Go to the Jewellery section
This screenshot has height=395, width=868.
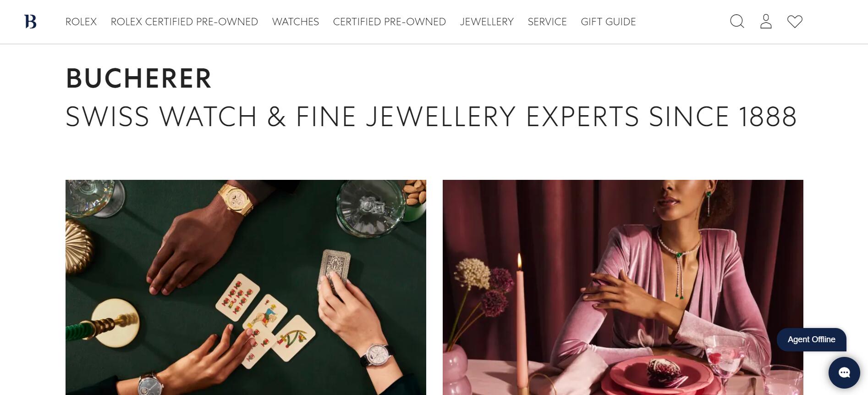(487, 22)
